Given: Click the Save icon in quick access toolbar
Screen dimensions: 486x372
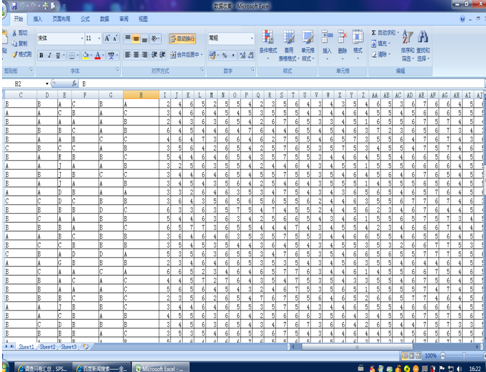Looking at the screenshot, I should [x=14, y=6].
